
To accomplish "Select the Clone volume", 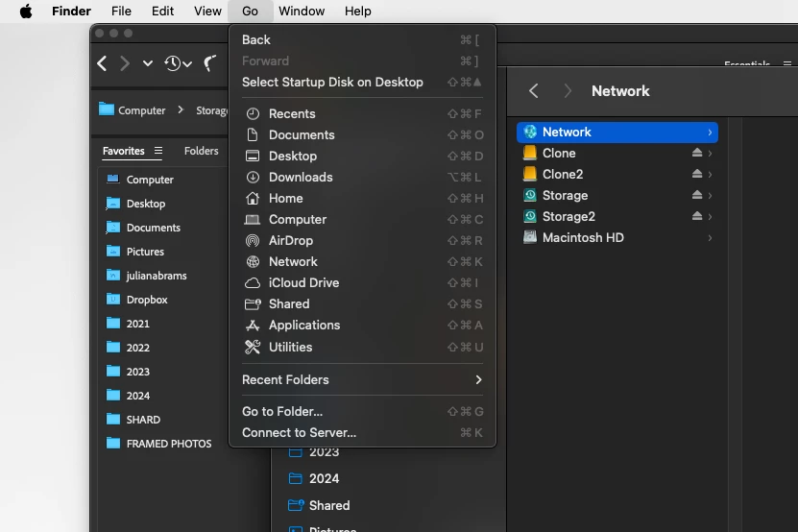I will (x=617, y=154).
